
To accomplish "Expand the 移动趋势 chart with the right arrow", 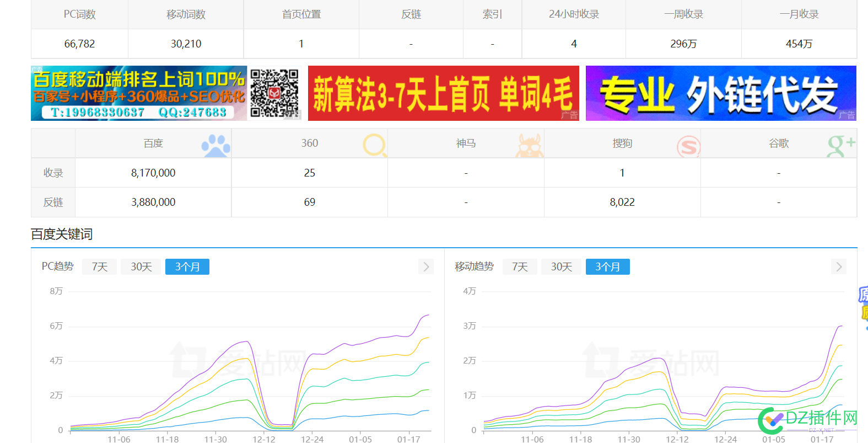I will (x=838, y=267).
